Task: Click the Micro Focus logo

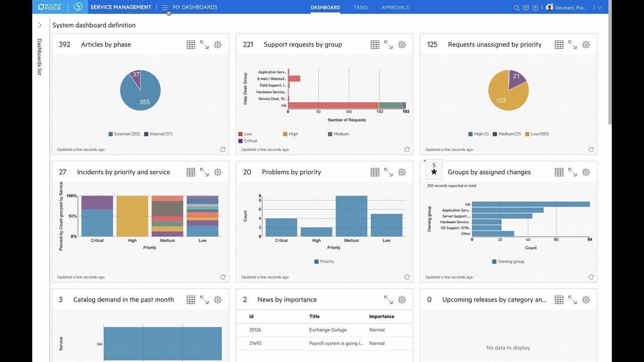Action: [49, 7]
